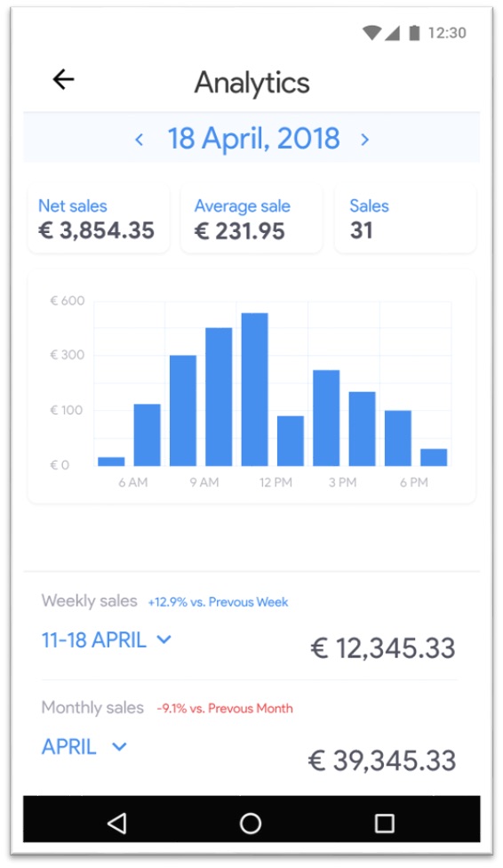The width and height of the screenshot is (503, 868).
Task: Go to previous date with left chevron
Action: [140, 140]
